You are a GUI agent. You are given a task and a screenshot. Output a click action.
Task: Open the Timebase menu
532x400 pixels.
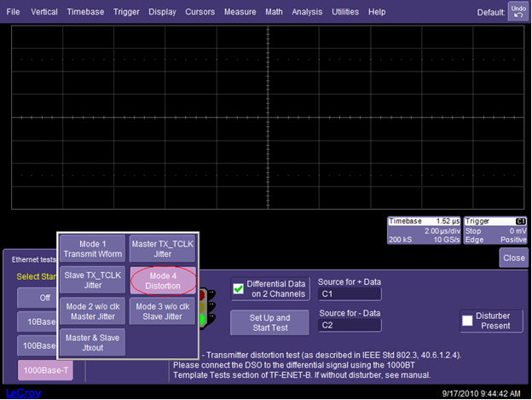pyautogui.click(x=85, y=12)
